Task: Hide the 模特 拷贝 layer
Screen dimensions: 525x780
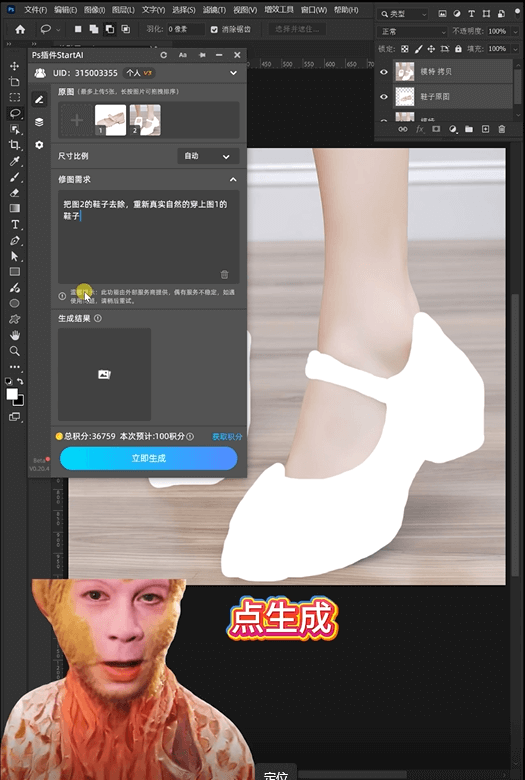Action: click(x=384, y=72)
